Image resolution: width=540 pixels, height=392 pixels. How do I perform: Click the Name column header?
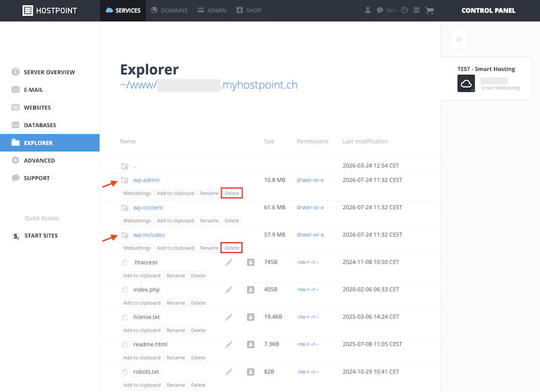coord(128,141)
